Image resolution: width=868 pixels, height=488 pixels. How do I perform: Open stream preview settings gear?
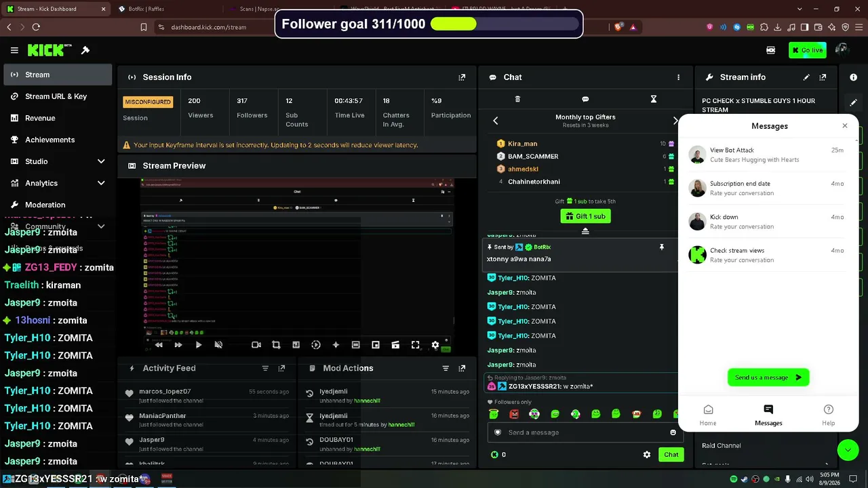435,345
